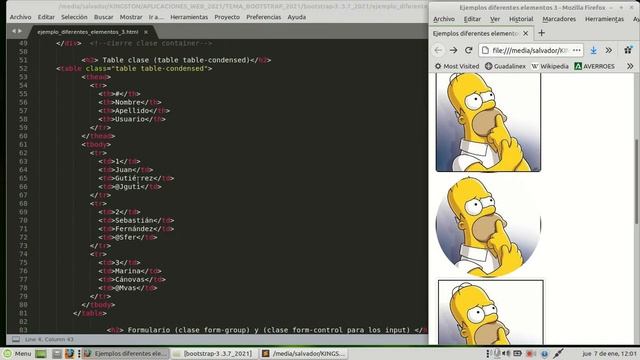
Task: Click the Line, Column status bar text
Action: [x=49, y=339]
